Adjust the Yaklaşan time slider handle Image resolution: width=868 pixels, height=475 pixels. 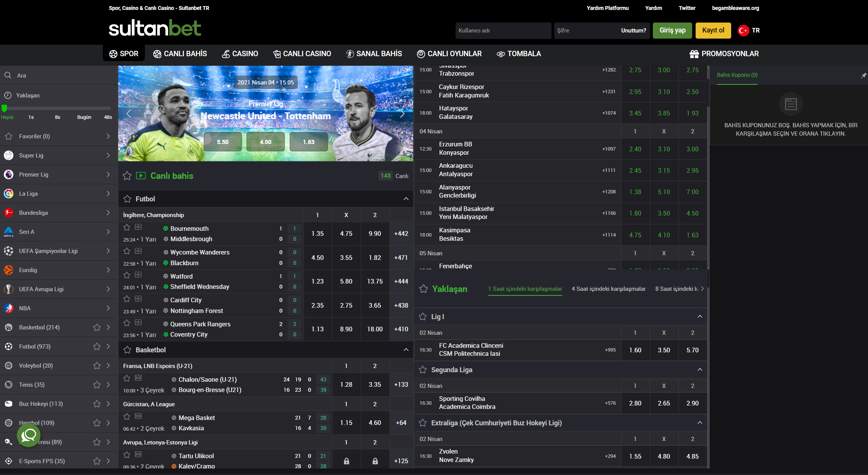(4, 108)
